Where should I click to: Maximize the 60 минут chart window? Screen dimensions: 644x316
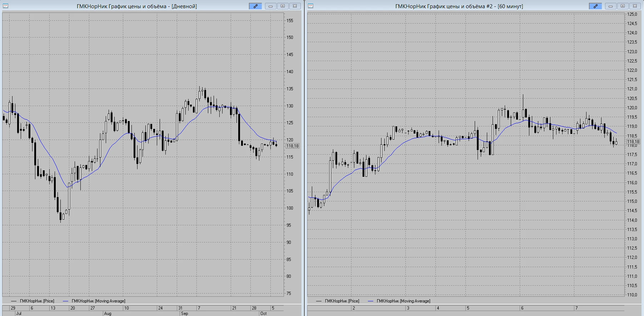coord(623,6)
